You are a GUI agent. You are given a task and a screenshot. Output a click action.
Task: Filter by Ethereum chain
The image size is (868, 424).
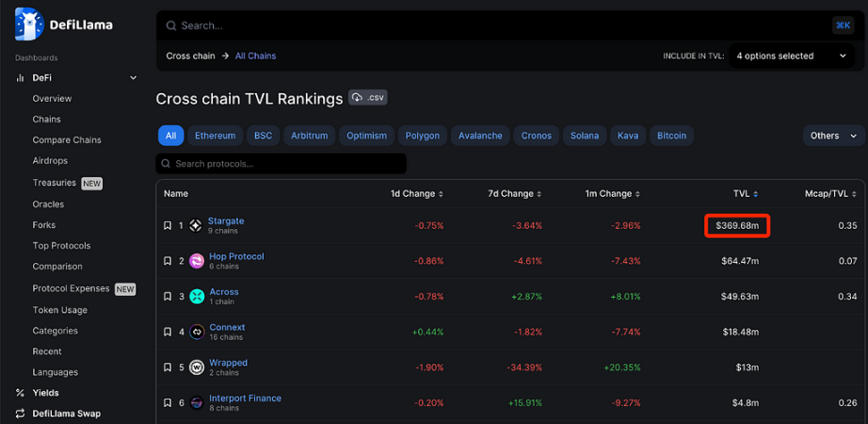215,136
